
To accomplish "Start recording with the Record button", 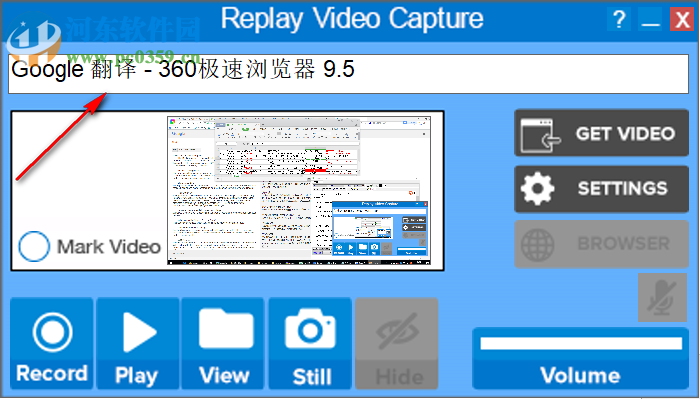I will click(52, 343).
